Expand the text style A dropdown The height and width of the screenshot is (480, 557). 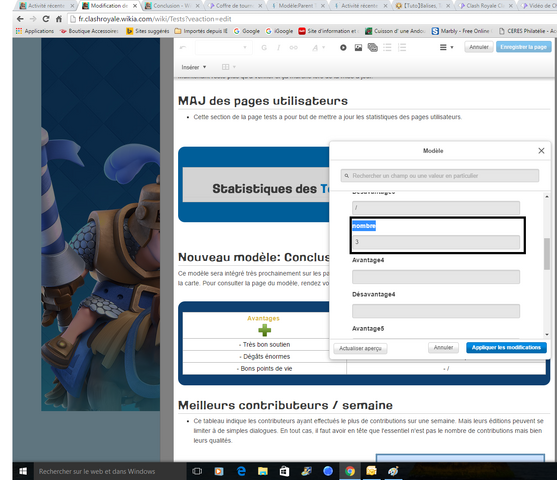point(319,48)
